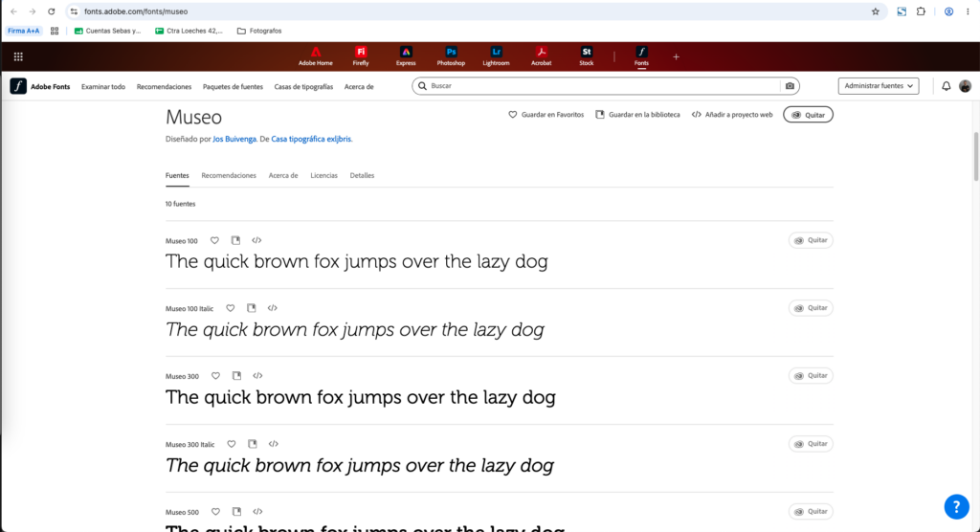Click Añadir a proyecto web
The width and height of the screenshot is (980, 532).
coord(732,115)
